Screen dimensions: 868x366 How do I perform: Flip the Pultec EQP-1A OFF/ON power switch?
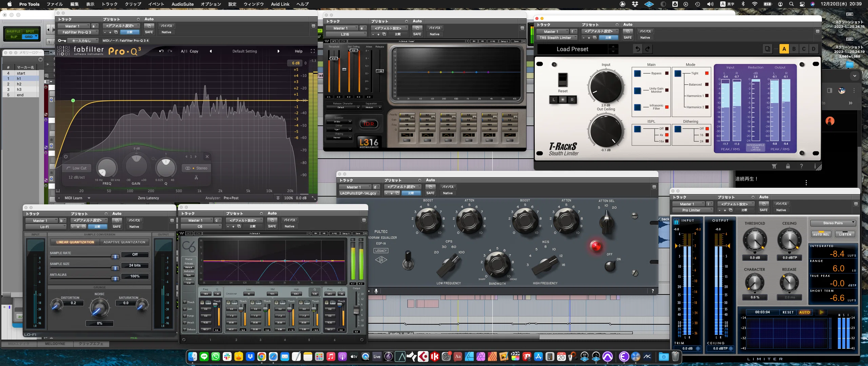click(610, 266)
